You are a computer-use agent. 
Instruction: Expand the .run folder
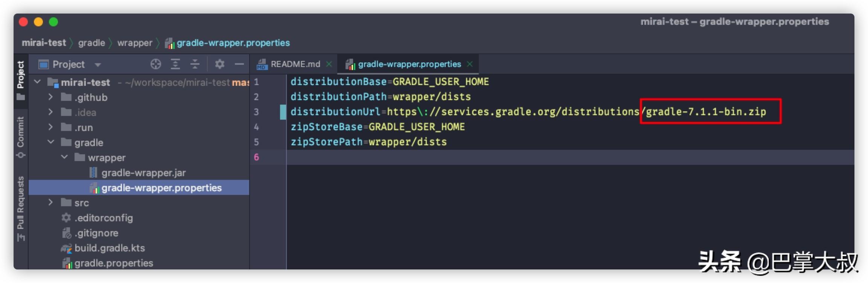(50, 127)
